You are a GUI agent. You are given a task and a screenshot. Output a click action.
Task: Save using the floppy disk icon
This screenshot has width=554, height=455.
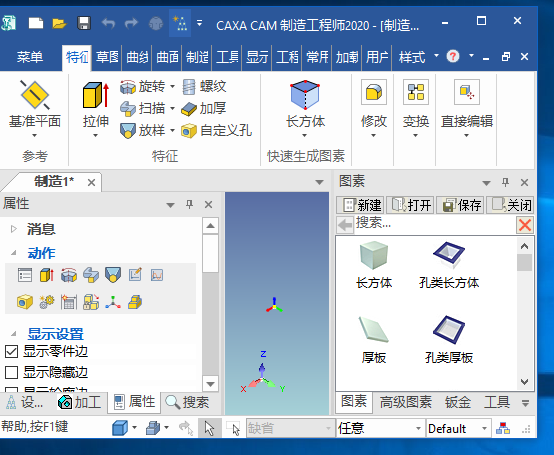[84, 24]
